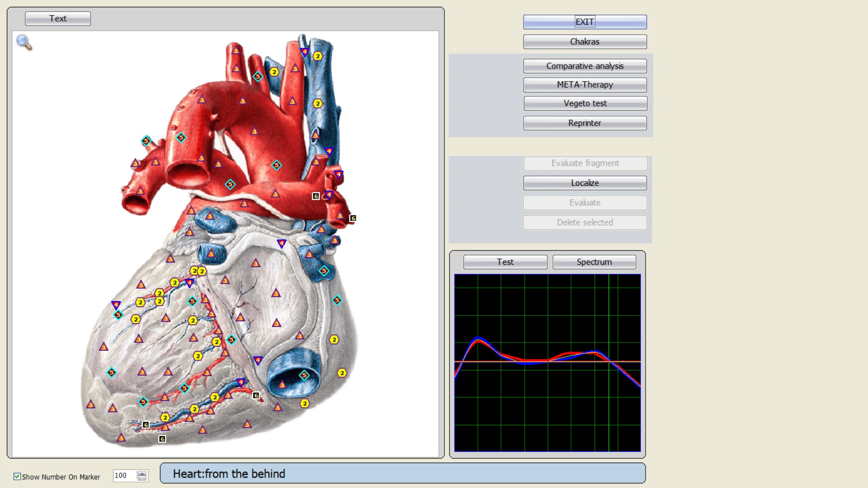Select black 6 marker beside the blue 4 triangle

coord(316,196)
